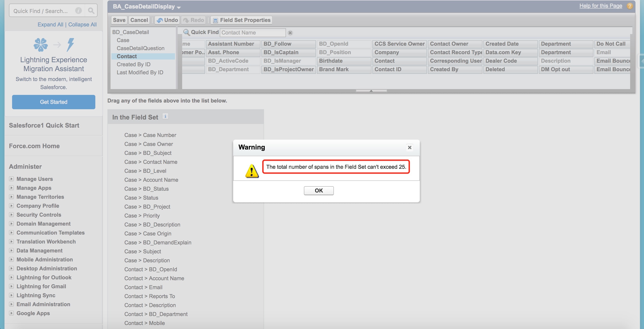644x329 pixels.
Task: Click the info icon beside In the Field Set
Action: (165, 116)
